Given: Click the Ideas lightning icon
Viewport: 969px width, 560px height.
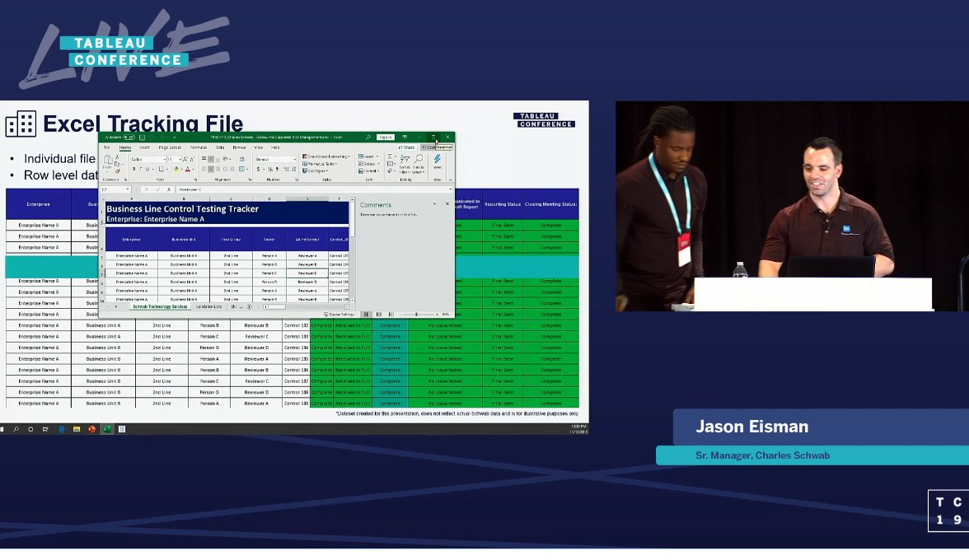Looking at the screenshot, I should 438,158.
